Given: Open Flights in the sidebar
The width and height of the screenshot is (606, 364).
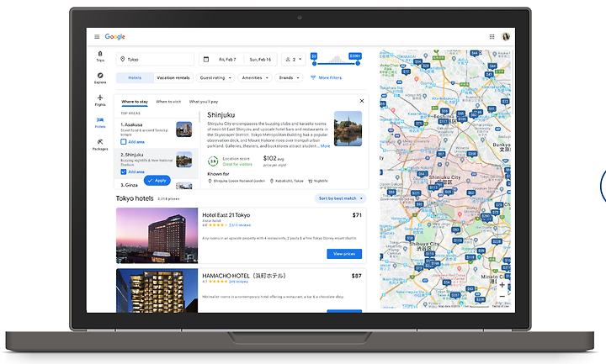Looking at the screenshot, I should point(100,100).
